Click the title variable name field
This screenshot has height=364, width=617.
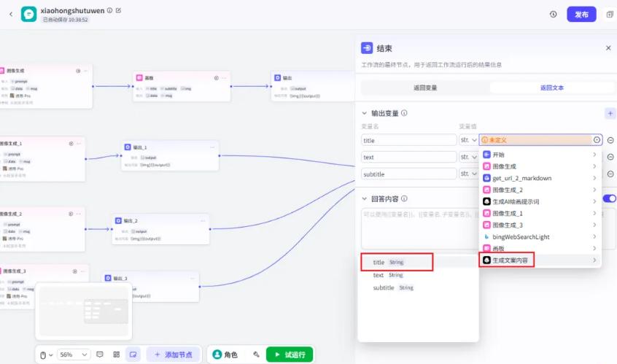click(x=409, y=140)
